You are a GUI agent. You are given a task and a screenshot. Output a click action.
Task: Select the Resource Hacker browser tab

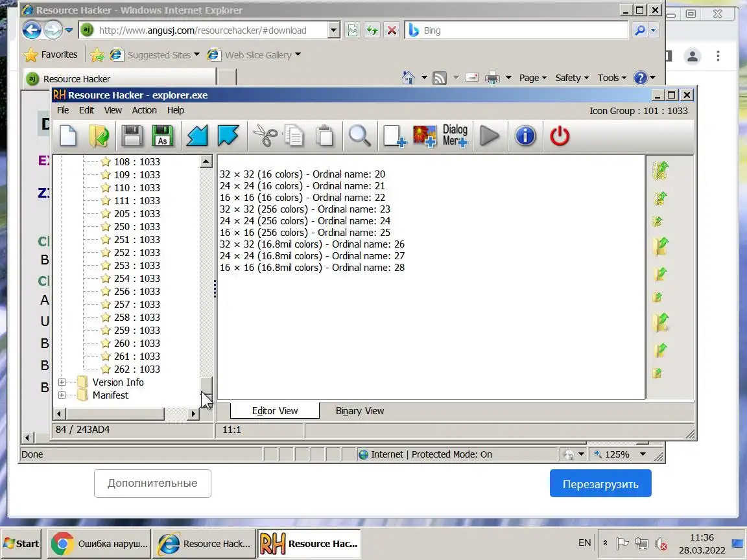(119, 78)
